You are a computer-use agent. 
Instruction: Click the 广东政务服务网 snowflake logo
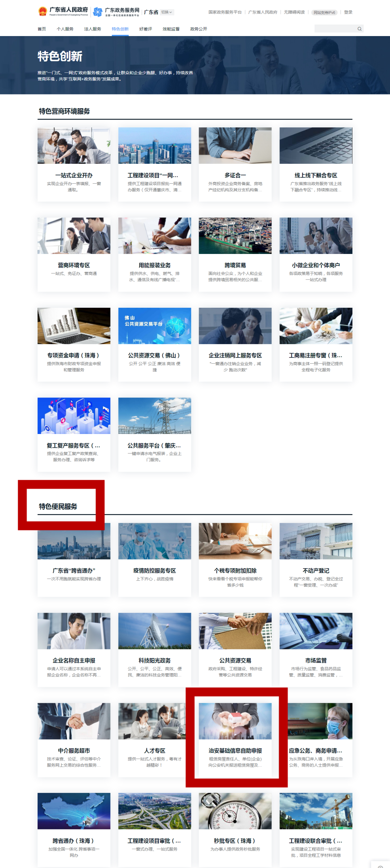pyautogui.click(x=97, y=12)
